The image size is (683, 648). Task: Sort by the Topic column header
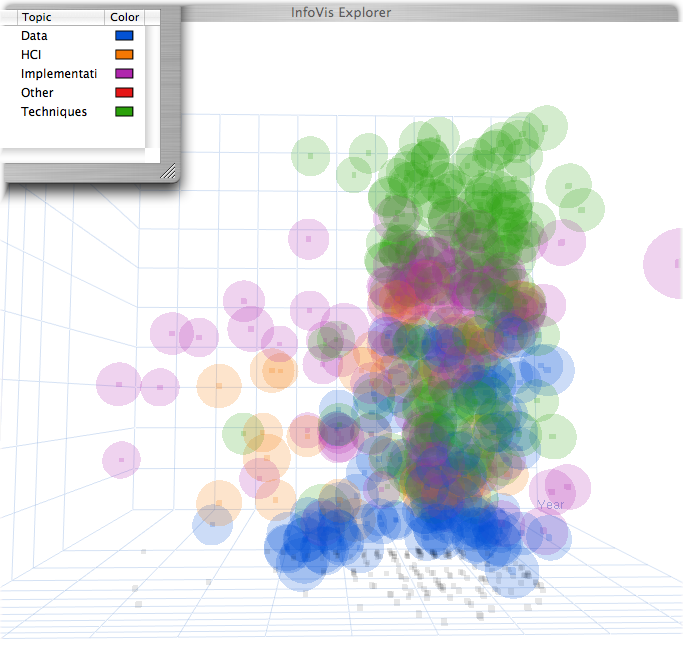61,17
